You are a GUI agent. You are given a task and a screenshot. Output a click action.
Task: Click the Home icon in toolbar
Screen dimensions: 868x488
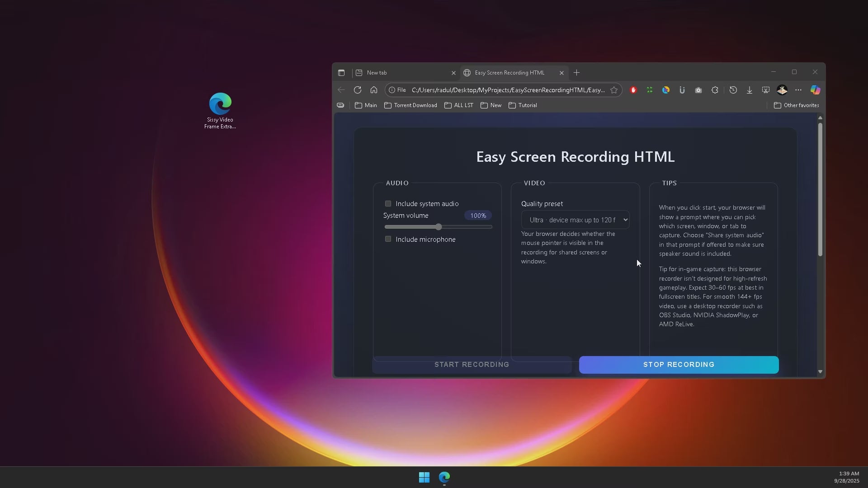pyautogui.click(x=374, y=90)
